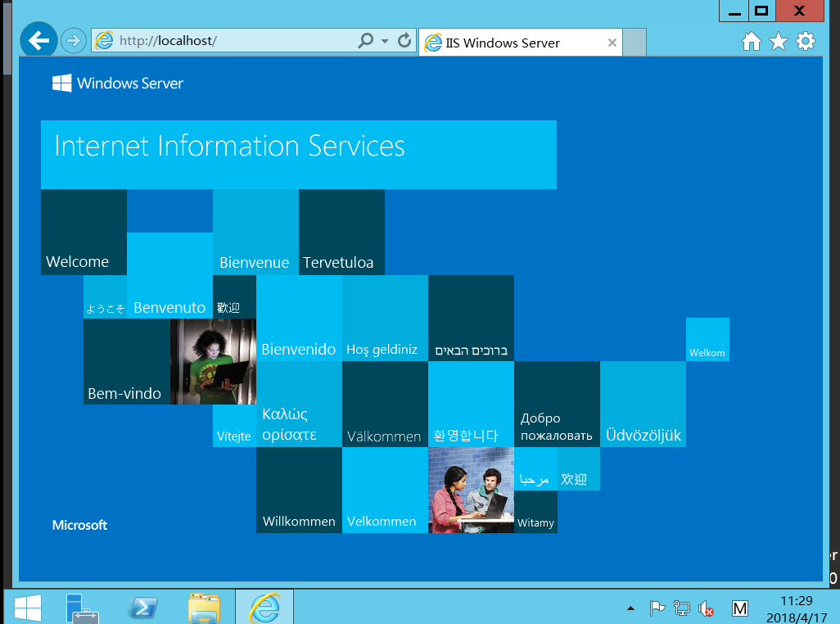Click the Internet Explorer page icon in address bar
840x624 pixels.
105,41
